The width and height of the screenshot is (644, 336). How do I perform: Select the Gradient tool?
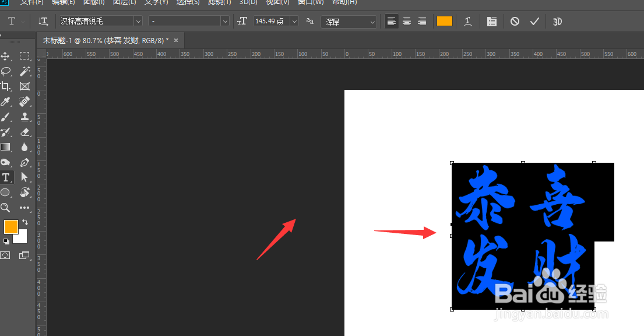click(x=6, y=147)
